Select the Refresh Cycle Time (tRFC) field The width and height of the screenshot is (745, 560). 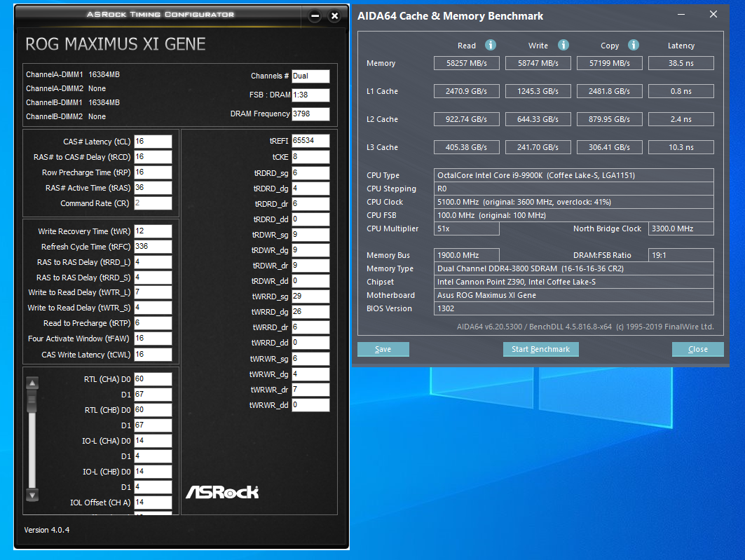[153, 247]
